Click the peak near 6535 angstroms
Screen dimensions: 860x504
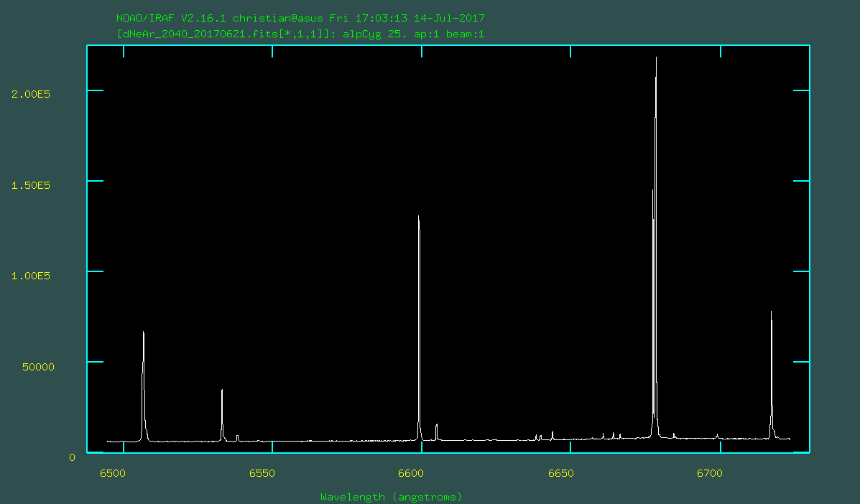pyautogui.click(x=222, y=391)
